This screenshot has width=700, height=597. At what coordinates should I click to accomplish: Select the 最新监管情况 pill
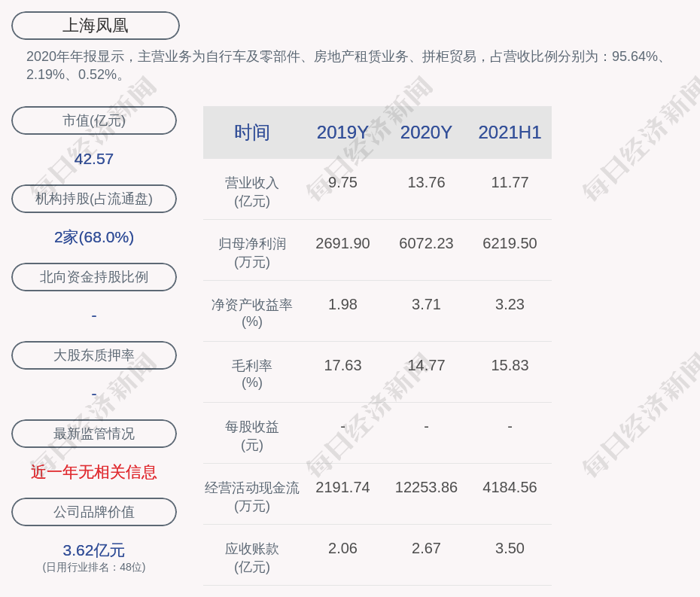[94, 434]
